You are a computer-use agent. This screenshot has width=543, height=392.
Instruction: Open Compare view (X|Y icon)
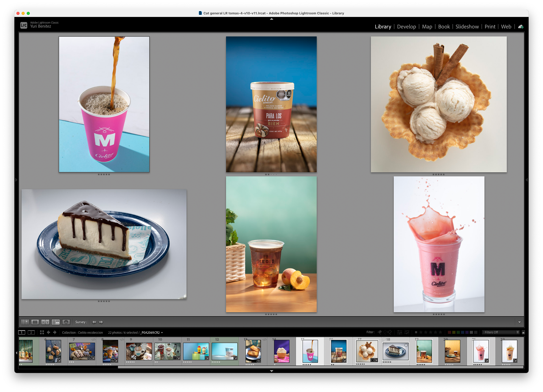coord(45,322)
